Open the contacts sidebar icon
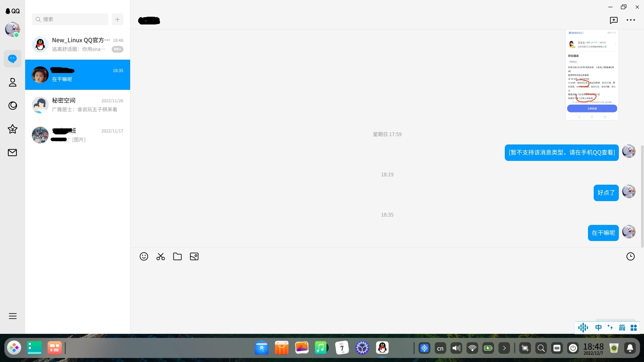 pos(12,82)
